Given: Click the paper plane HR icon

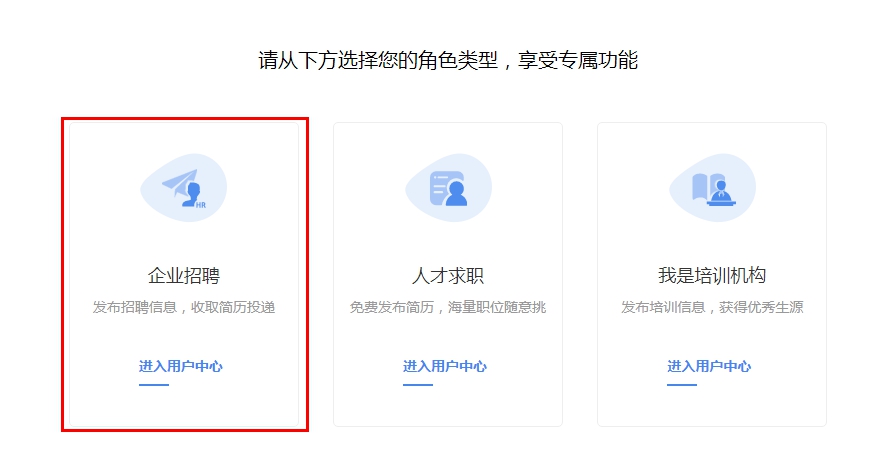Looking at the screenshot, I should click(183, 187).
